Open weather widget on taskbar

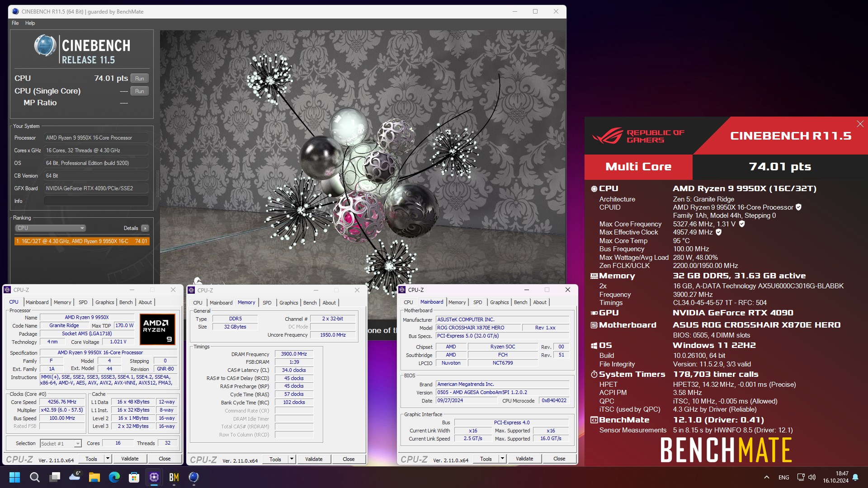tap(75, 476)
